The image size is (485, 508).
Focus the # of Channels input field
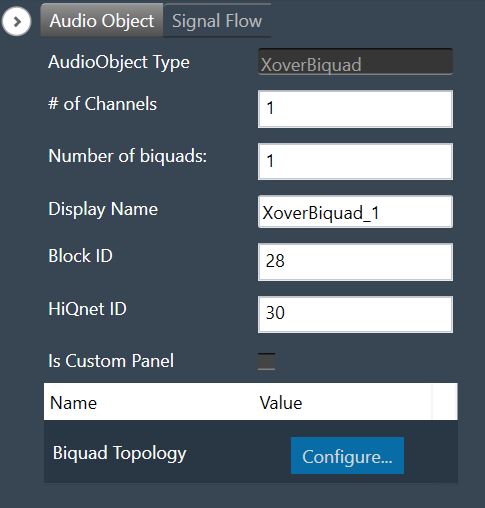tap(355, 109)
